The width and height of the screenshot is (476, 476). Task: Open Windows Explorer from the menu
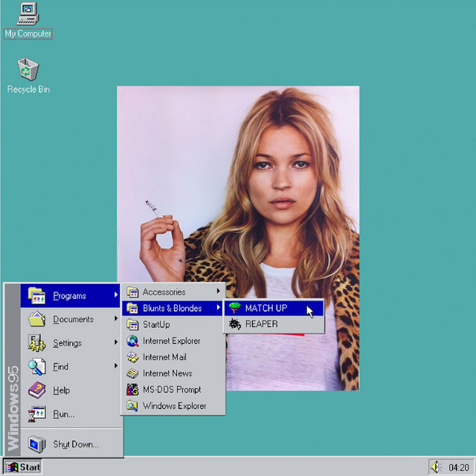coord(173,406)
